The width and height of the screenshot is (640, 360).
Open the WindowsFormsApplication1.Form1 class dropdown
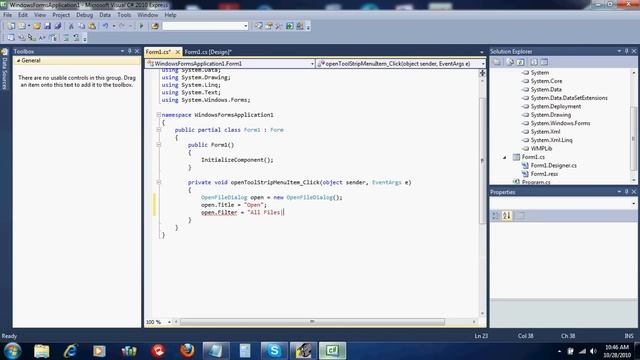(x=312, y=64)
